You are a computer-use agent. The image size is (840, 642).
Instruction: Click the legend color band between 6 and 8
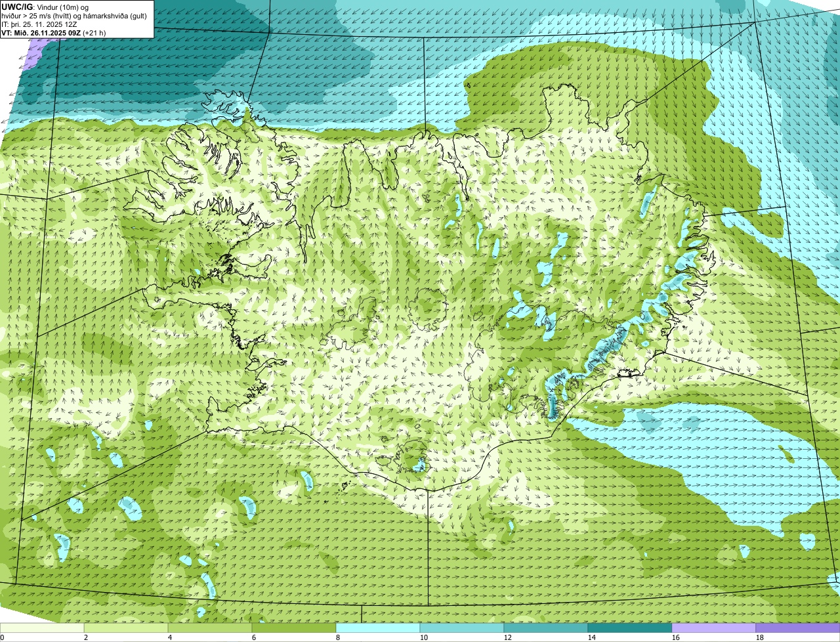[294, 628]
